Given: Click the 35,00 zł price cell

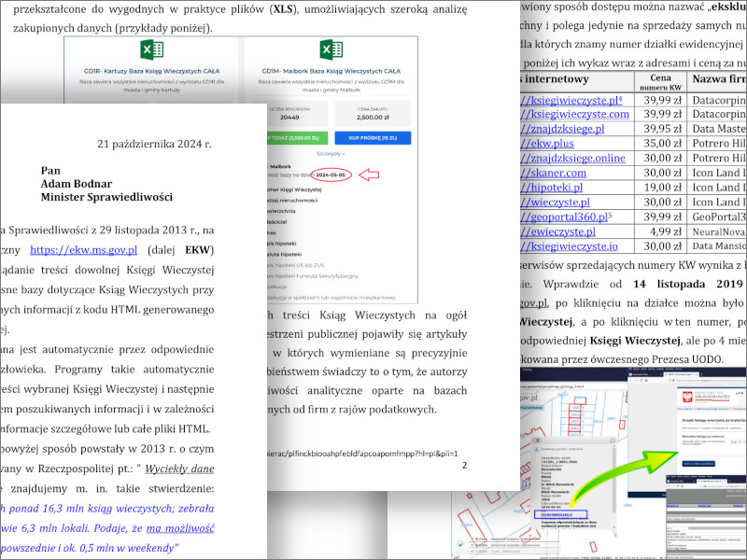Looking at the screenshot, I should 663,144.
